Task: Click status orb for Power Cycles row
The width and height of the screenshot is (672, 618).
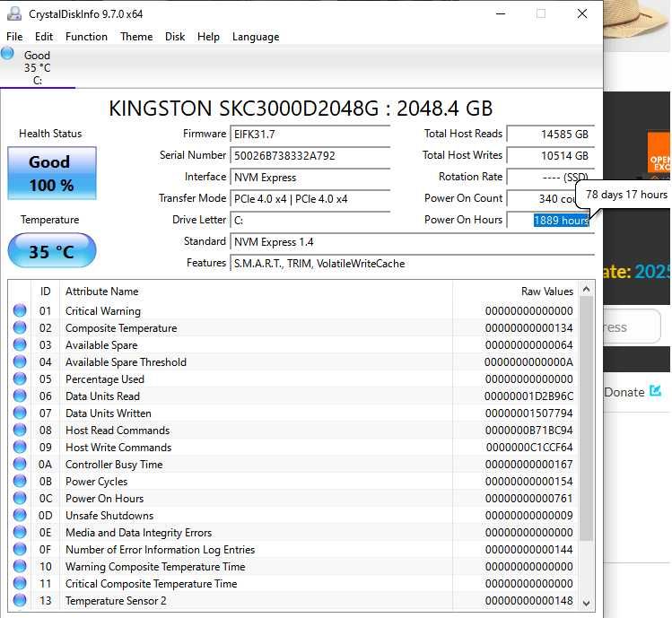Action: click(20, 482)
